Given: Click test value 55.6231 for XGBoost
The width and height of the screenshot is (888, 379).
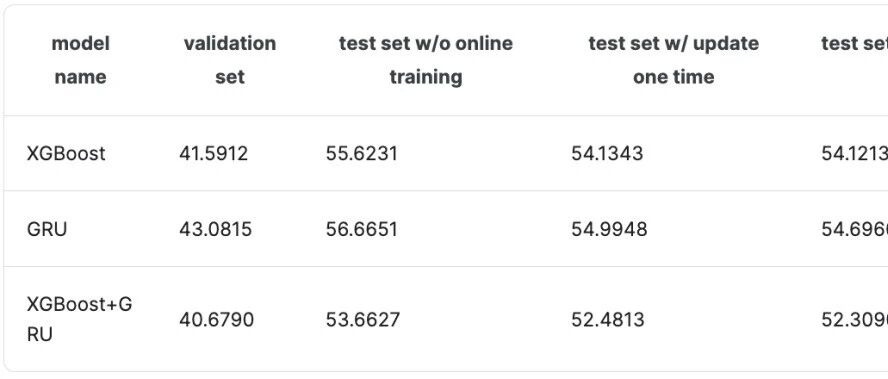Looking at the screenshot, I should tap(361, 154).
